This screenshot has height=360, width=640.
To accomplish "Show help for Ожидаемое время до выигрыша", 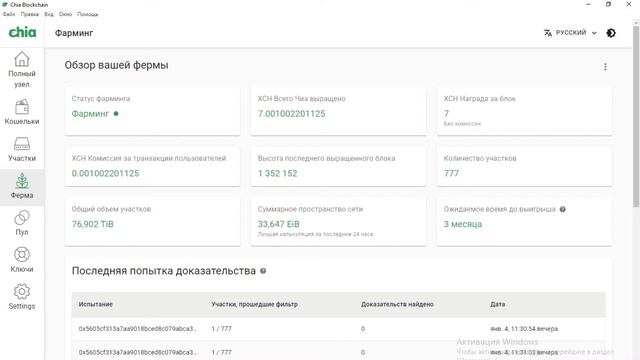I will (x=562, y=209).
